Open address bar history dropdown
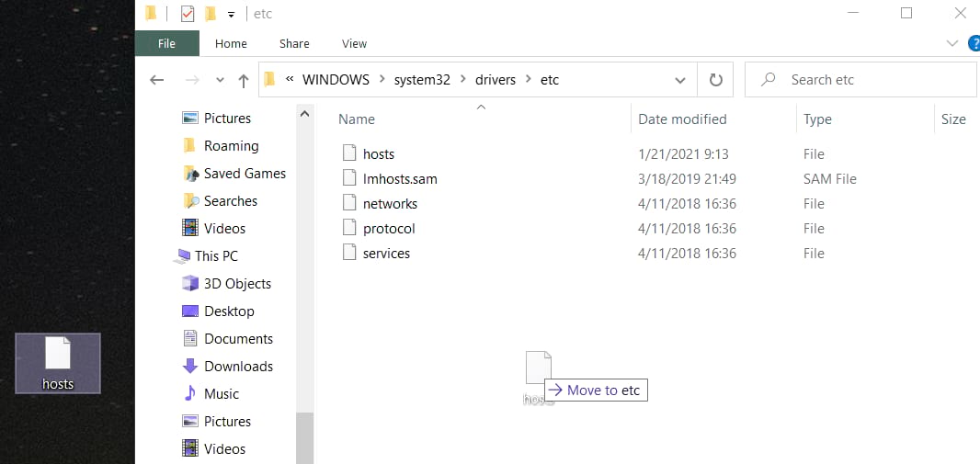Viewport: 980px width, 464px height. pyautogui.click(x=680, y=80)
